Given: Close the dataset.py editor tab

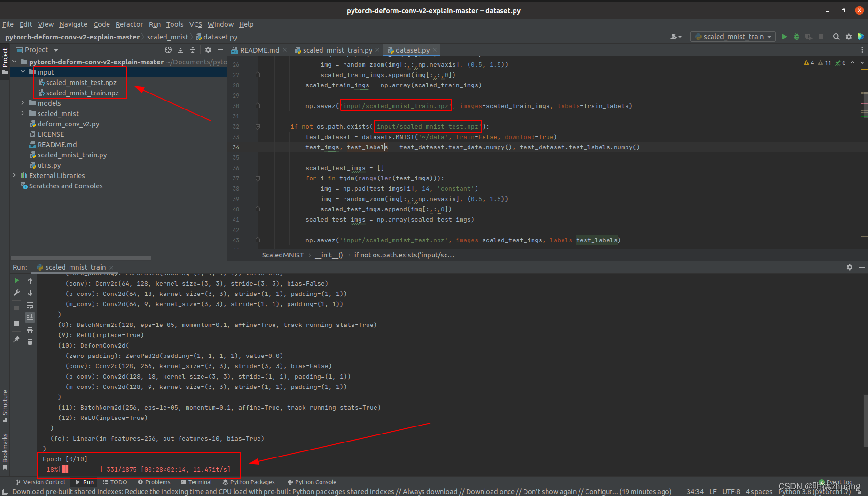Looking at the screenshot, I should point(435,50).
